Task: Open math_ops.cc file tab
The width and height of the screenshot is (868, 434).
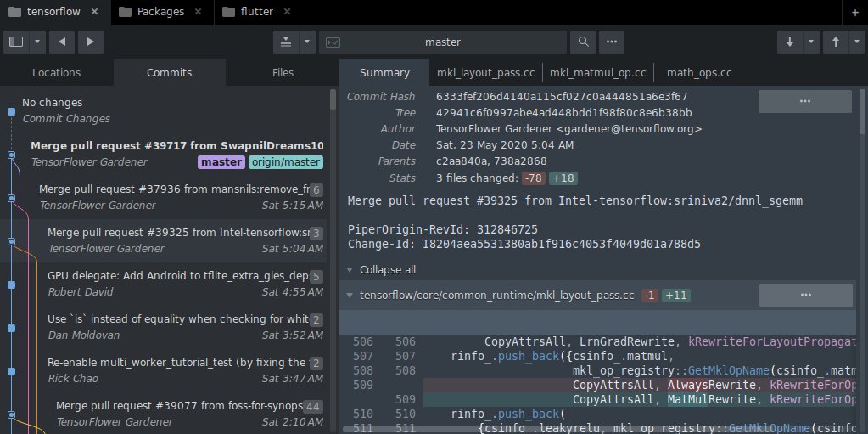Action: coord(699,72)
